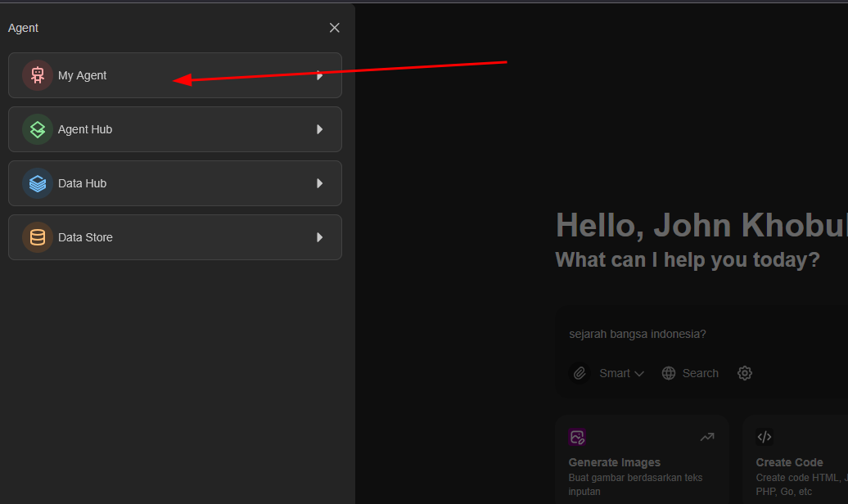This screenshot has width=848, height=504.
Task: Click the Generate Images card title
Action: [614, 462]
